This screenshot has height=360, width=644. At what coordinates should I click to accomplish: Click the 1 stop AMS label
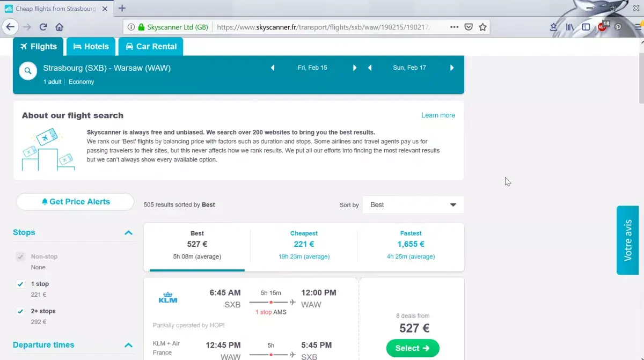(x=271, y=312)
